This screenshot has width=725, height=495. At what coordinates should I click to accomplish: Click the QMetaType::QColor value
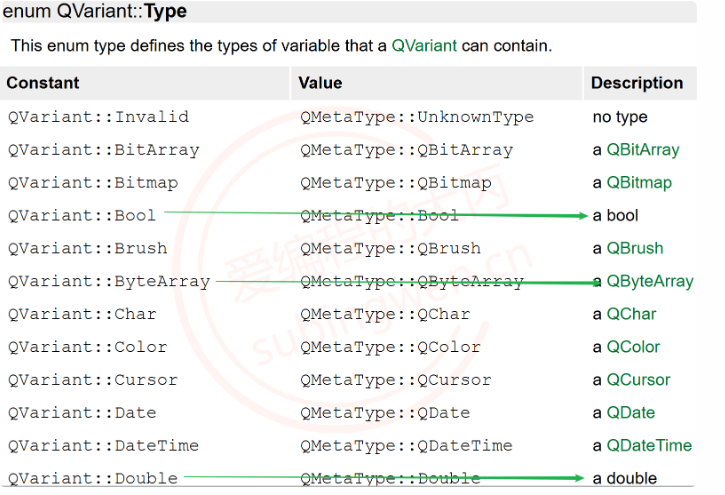point(390,347)
